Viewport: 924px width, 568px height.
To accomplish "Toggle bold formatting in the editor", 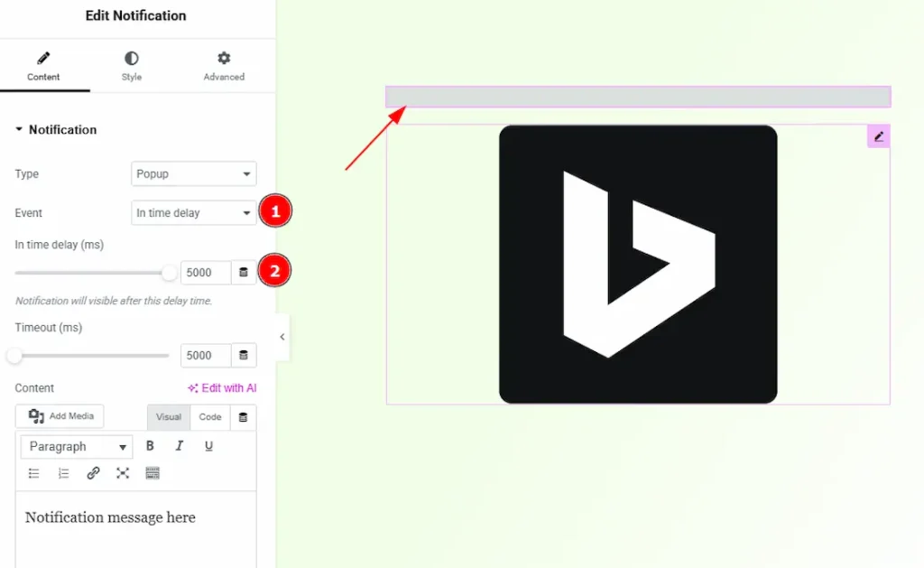I will 150,446.
